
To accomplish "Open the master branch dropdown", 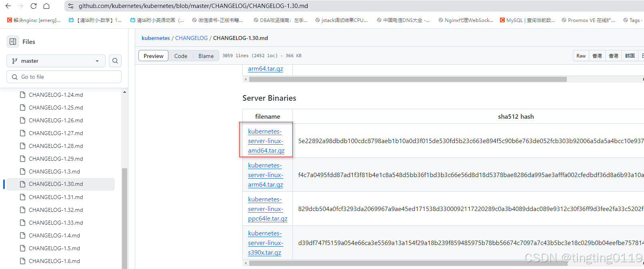I will click(56, 61).
